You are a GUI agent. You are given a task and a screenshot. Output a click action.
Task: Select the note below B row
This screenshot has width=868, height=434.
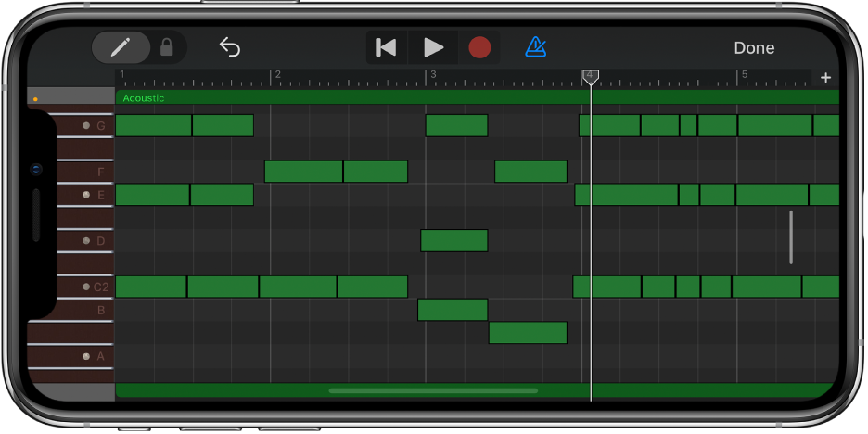[x=528, y=333]
